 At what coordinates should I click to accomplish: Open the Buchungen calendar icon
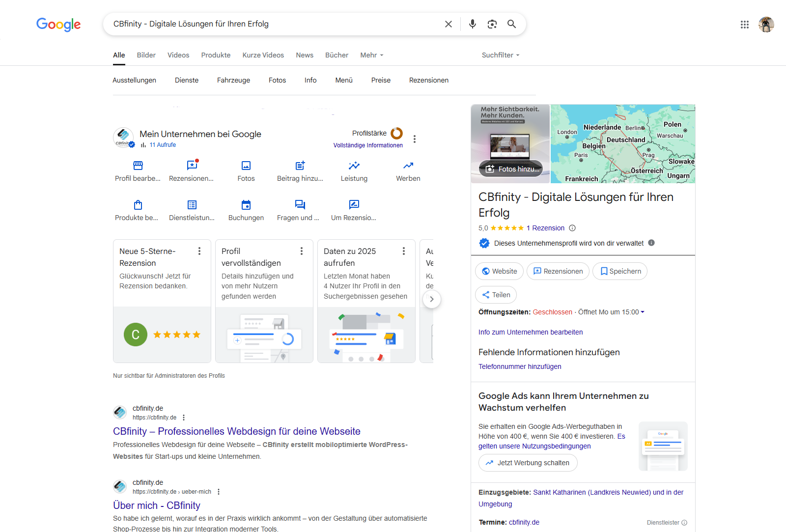point(246,205)
